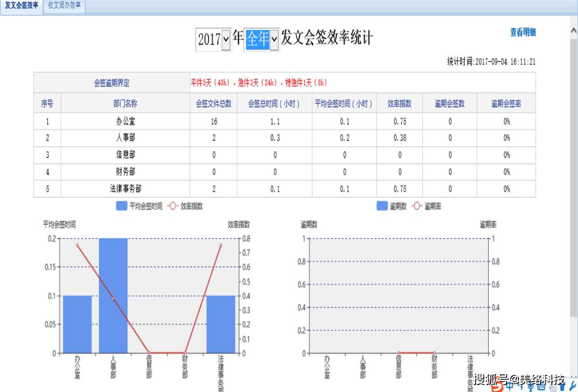Click the 办公室 bar in the left chart
This screenshot has width=578, height=392.
pyautogui.click(x=77, y=324)
